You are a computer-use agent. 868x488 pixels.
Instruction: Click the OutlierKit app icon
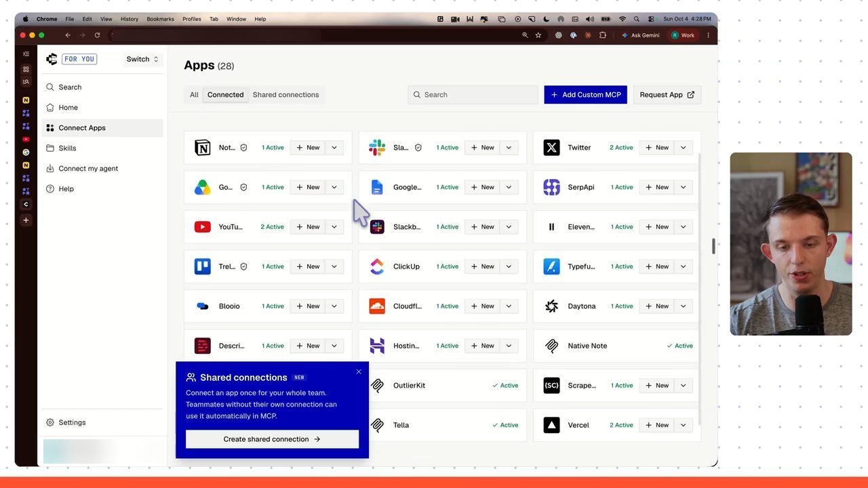coord(377,386)
